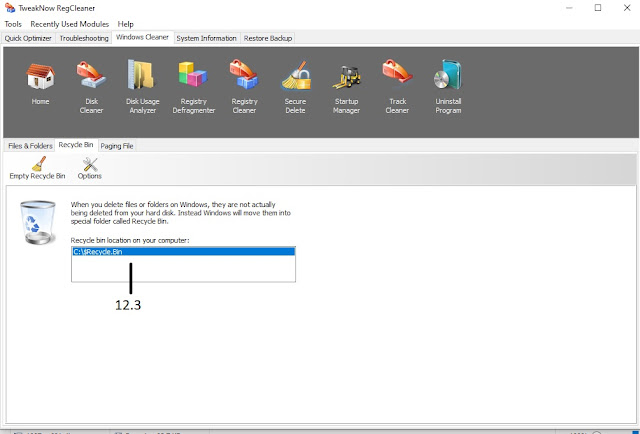Open the Help menu

pos(126,24)
